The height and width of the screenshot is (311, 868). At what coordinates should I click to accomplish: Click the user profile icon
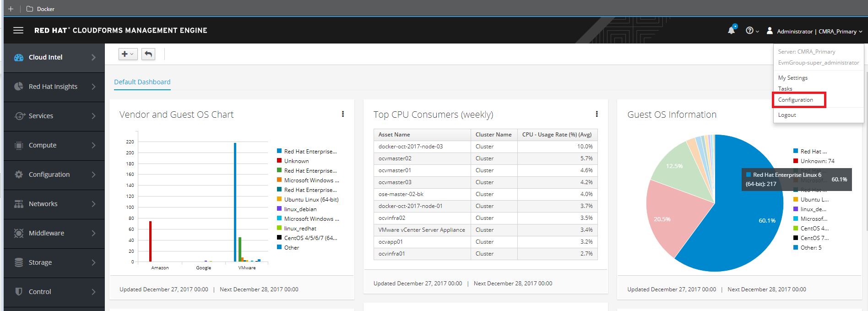(x=770, y=31)
